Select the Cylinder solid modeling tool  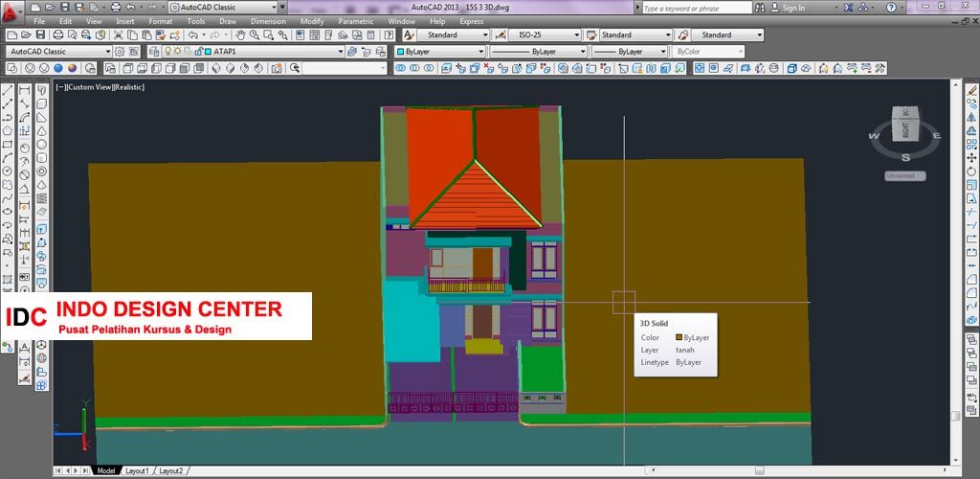point(41,157)
